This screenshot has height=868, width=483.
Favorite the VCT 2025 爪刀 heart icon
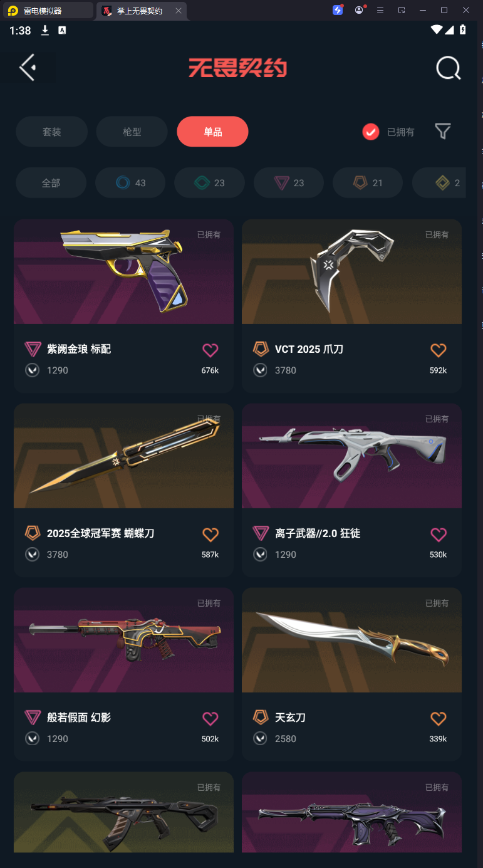tap(439, 350)
